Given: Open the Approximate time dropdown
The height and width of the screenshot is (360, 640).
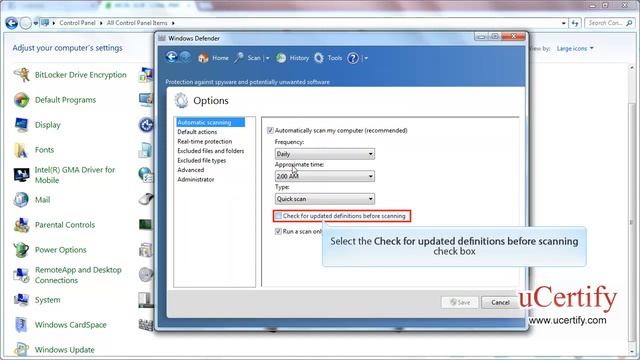Looking at the screenshot, I should click(x=324, y=176).
